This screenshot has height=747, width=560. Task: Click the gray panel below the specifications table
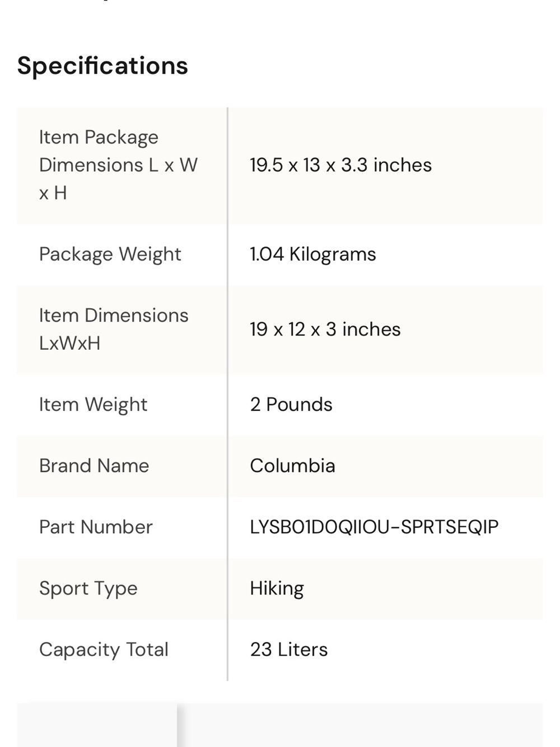tap(361, 725)
